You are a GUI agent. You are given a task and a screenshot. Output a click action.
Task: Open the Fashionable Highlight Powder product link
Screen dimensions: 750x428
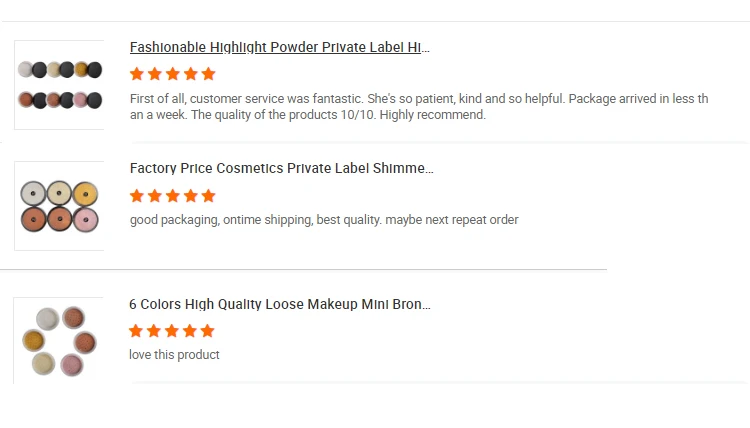[279, 47]
